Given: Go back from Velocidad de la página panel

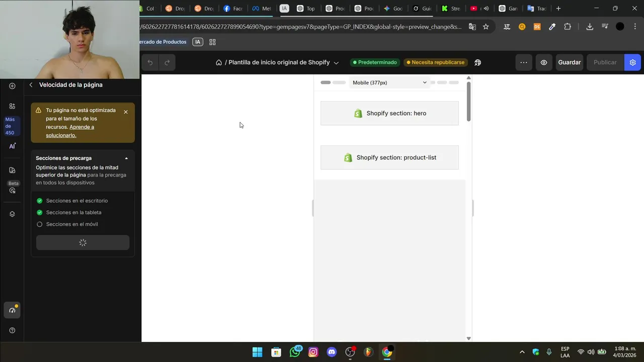Looking at the screenshot, I should 31,85.
